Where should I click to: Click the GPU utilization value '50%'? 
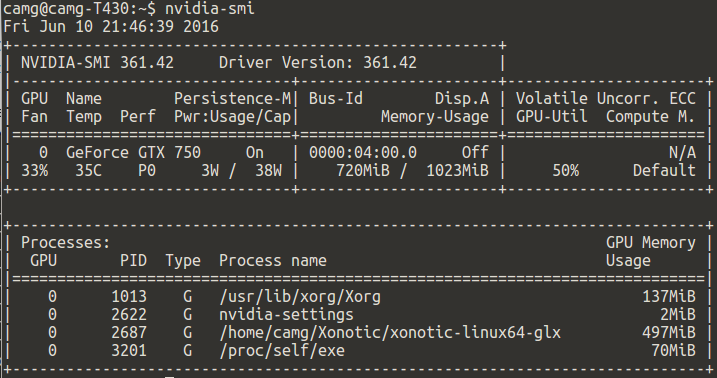[566, 170]
